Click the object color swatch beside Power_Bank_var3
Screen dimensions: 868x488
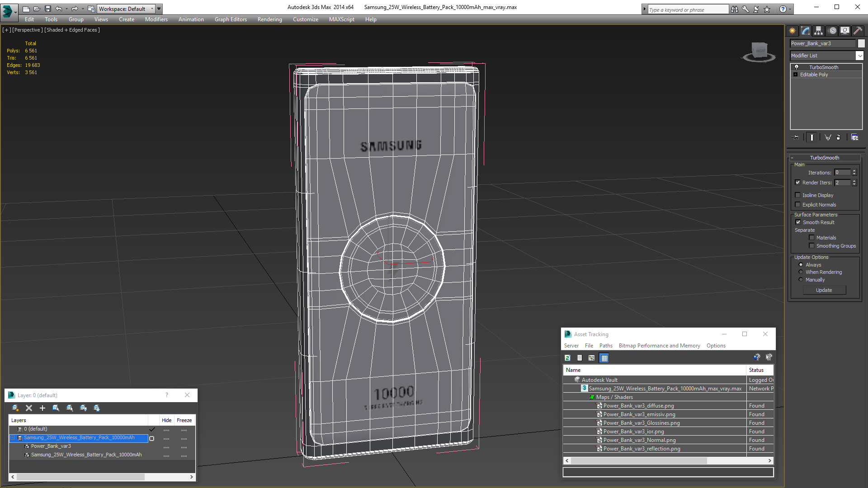tap(861, 43)
